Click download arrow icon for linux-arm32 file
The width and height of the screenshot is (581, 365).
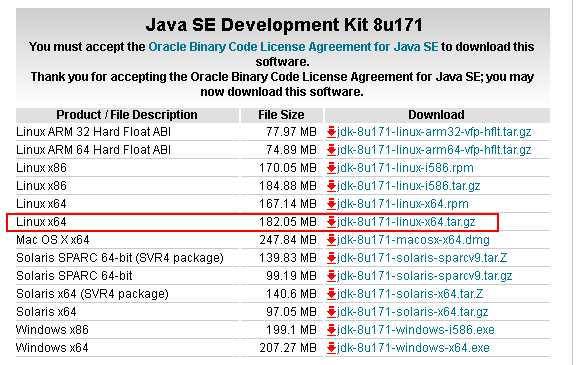331,132
